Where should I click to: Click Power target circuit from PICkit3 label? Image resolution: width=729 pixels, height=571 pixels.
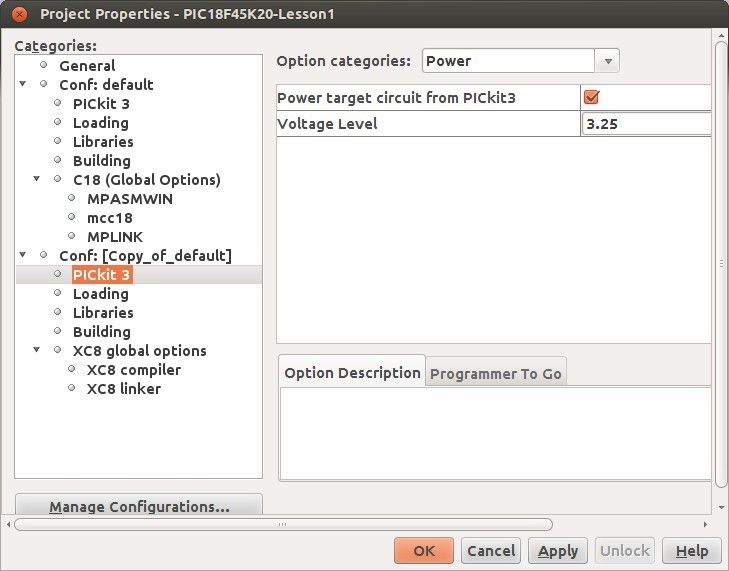[396, 98]
